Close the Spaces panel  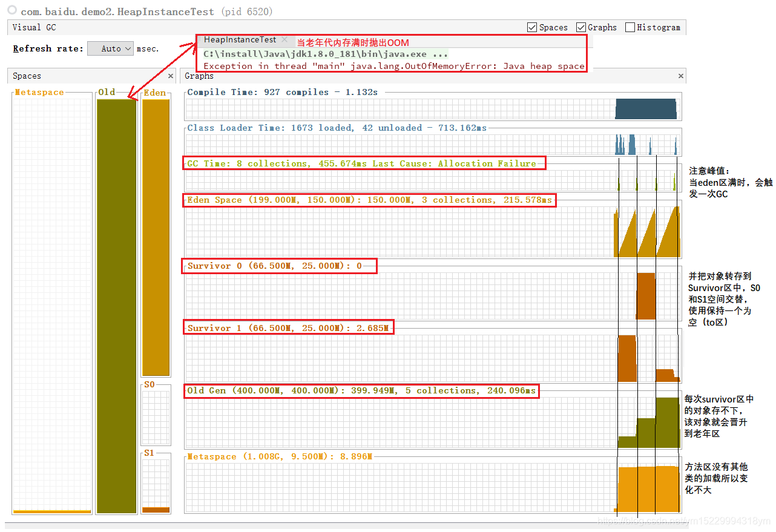tap(171, 76)
